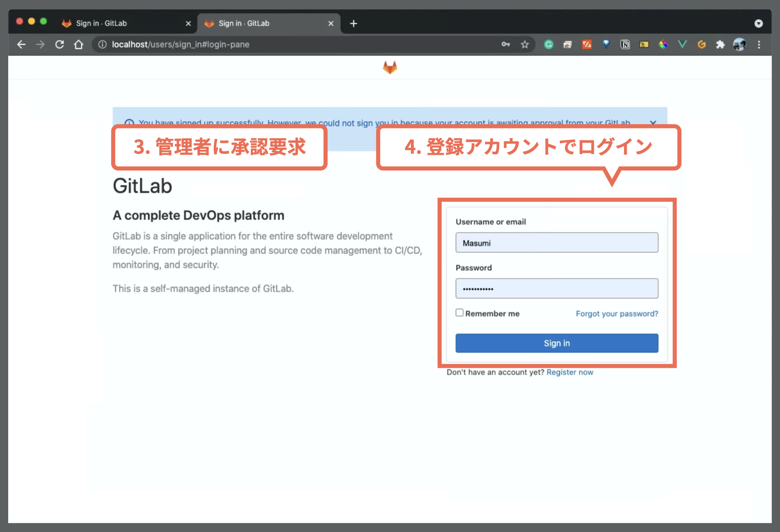
Task: Open the blue diamond extension
Action: point(606,44)
